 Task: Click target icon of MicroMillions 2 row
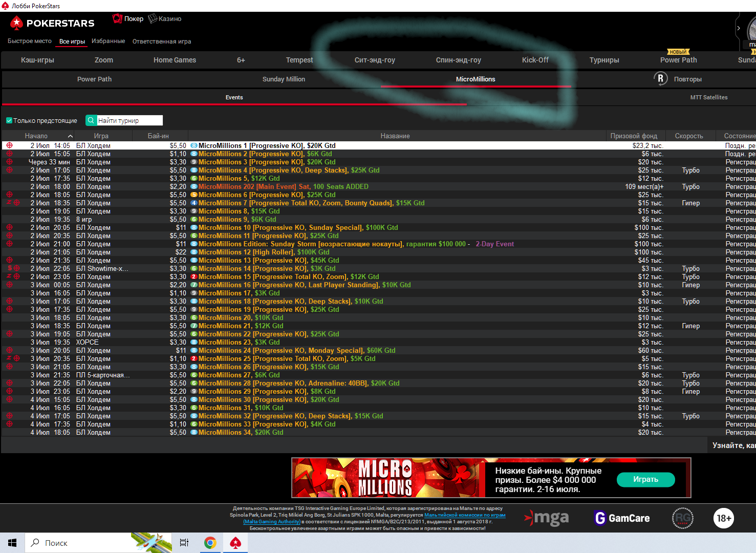click(x=9, y=154)
